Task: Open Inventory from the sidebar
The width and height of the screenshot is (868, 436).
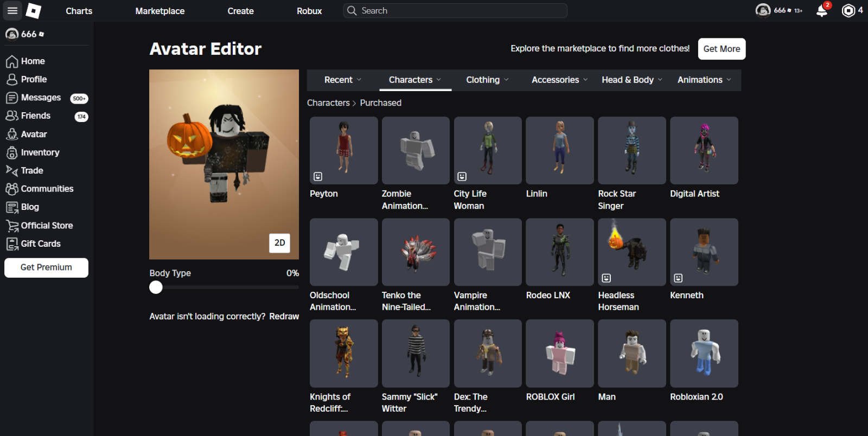Action: [40, 152]
